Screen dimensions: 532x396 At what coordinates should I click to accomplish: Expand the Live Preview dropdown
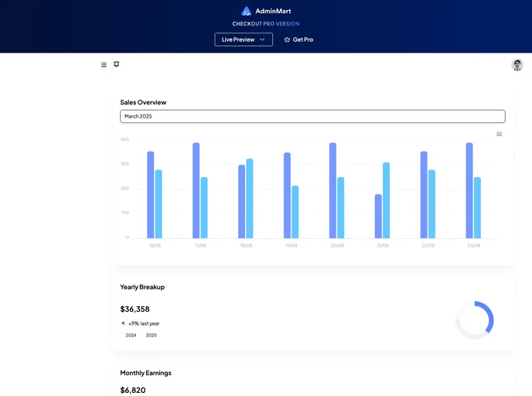243,39
